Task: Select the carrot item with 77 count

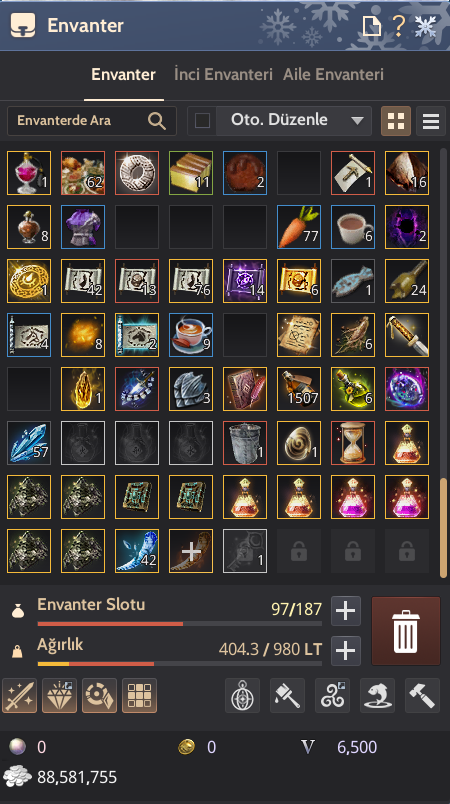Action: coord(299,227)
